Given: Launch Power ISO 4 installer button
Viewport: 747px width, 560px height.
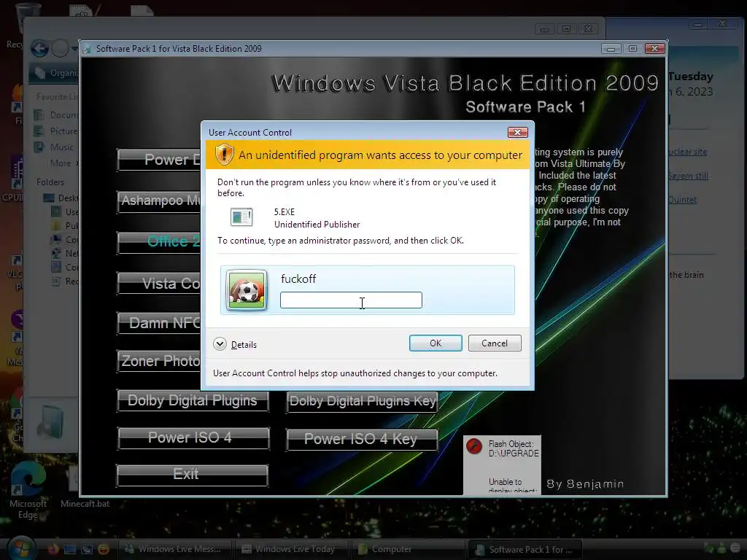Looking at the screenshot, I should [x=193, y=438].
